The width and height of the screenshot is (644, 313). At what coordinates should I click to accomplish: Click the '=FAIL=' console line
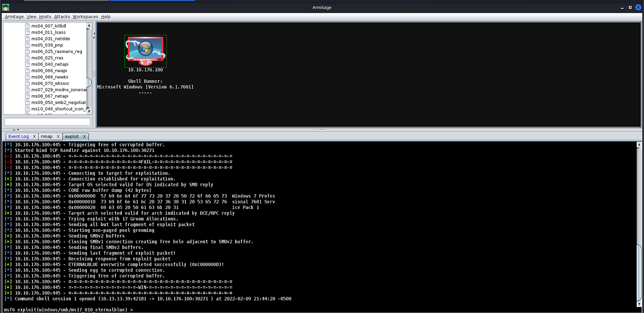(118, 162)
